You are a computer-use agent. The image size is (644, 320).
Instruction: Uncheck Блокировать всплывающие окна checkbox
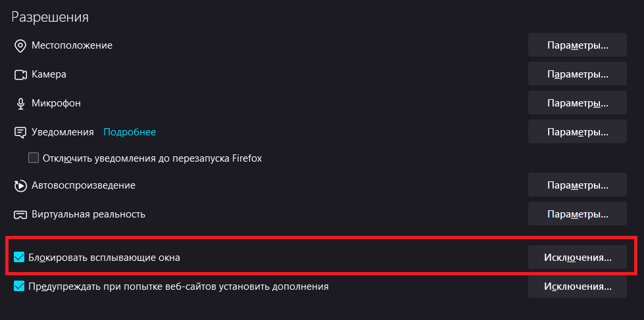pos(19,258)
